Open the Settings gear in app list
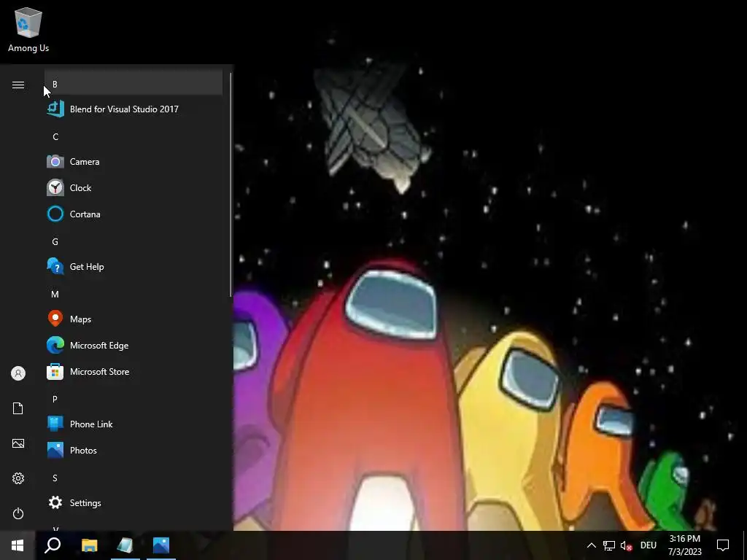 tap(55, 503)
